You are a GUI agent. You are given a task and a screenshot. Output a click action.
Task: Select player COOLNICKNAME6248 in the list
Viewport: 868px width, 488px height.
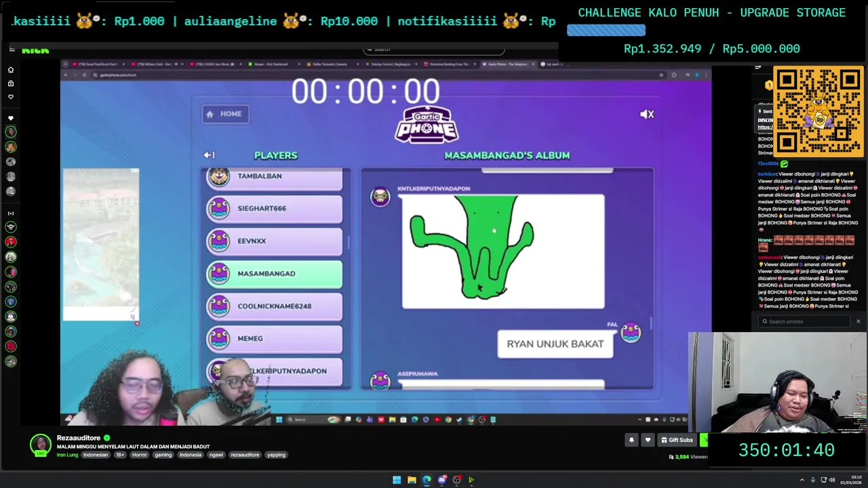[x=275, y=306]
